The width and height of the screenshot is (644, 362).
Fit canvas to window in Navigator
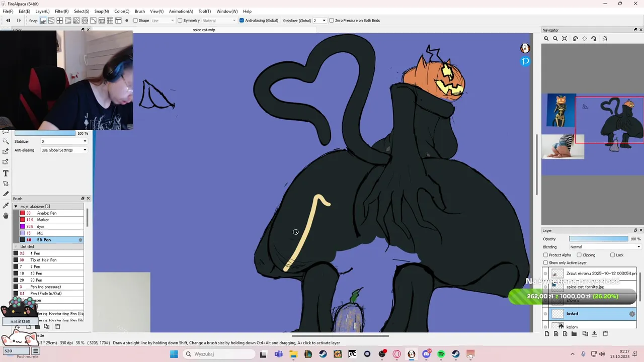pos(565,39)
